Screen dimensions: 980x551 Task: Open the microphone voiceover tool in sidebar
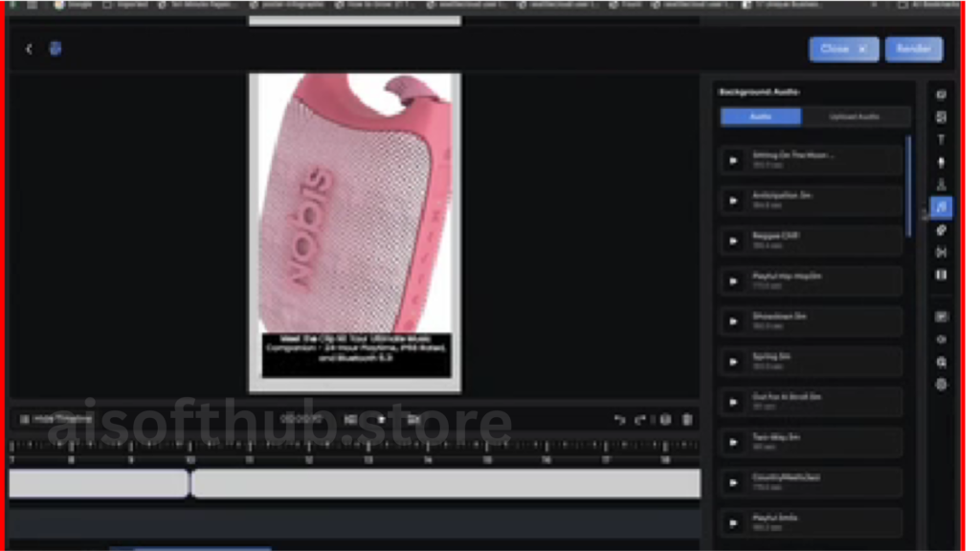click(942, 163)
